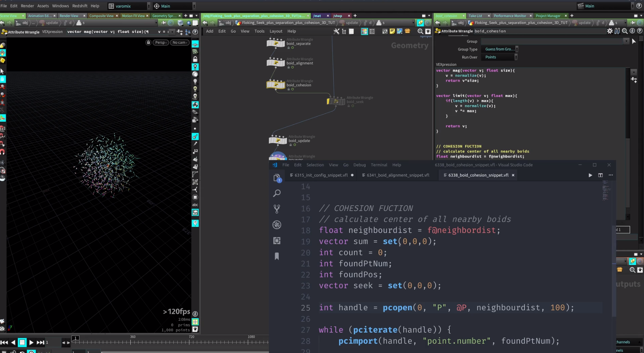The height and width of the screenshot is (353, 644).
Task: Switch to 6341_boid_alignment_snippet.vfl tab
Action: (x=398, y=175)
